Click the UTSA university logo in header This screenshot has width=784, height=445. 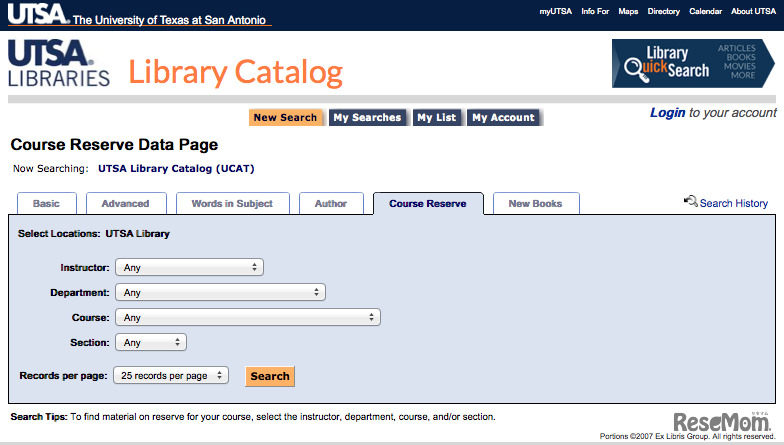(x=36, y=14)
